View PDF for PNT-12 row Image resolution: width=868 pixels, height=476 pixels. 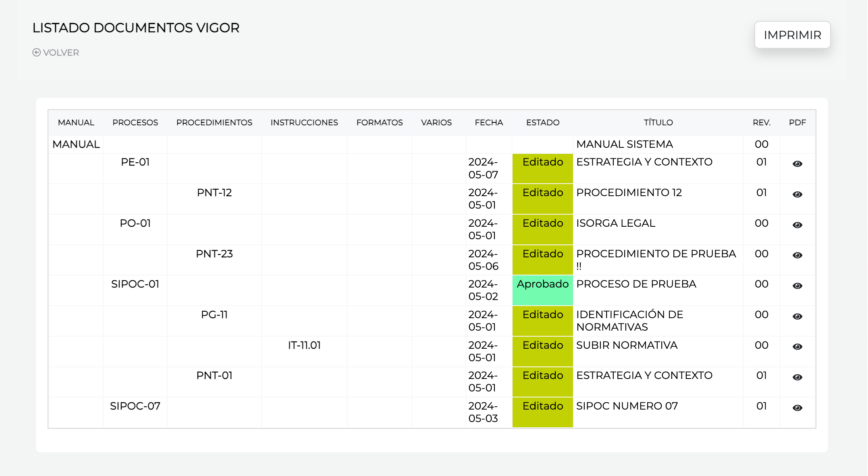point(797,195)
